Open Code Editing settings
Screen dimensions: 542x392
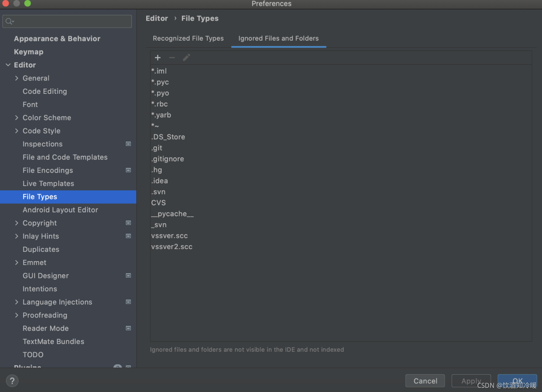45,91
